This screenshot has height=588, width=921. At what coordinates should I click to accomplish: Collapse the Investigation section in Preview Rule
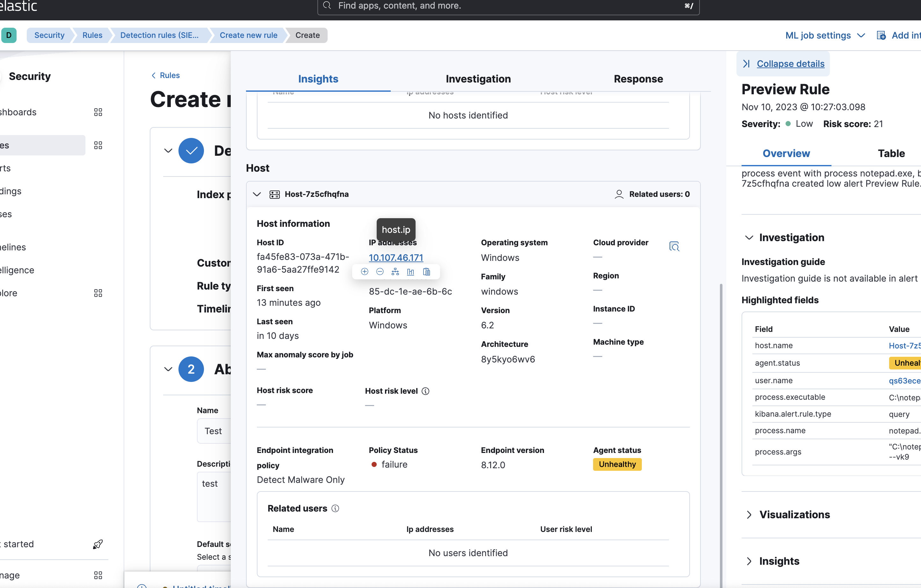coord(749,237)
